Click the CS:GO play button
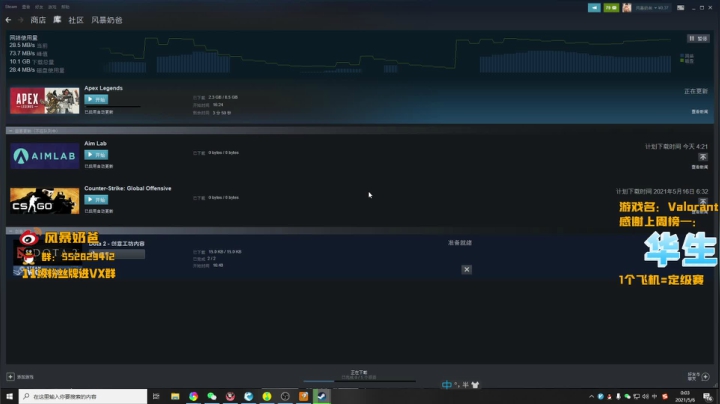720x404 pixels. [x=96, y=199]
